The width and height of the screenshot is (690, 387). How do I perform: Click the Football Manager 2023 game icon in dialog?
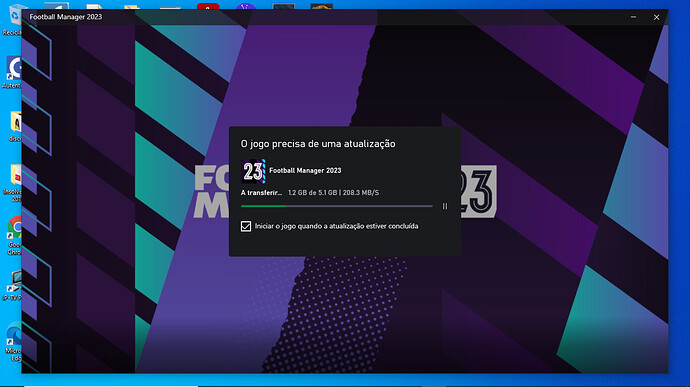tap(253, 171)
